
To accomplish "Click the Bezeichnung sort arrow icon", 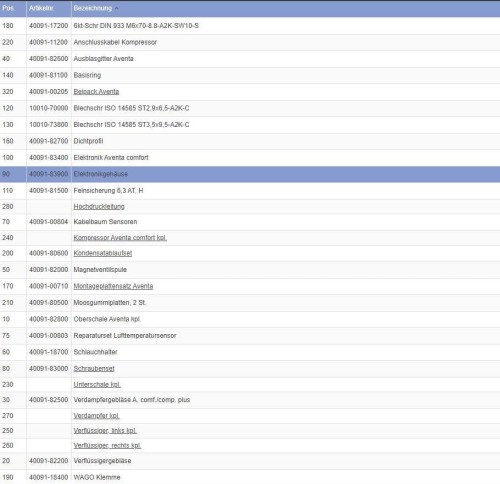I will 116,9.
